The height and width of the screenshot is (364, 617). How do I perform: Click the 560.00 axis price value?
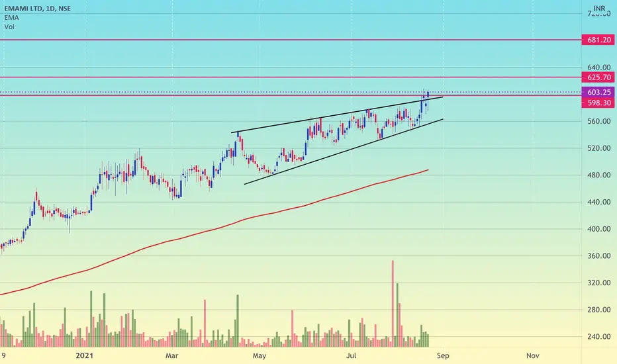599,121
